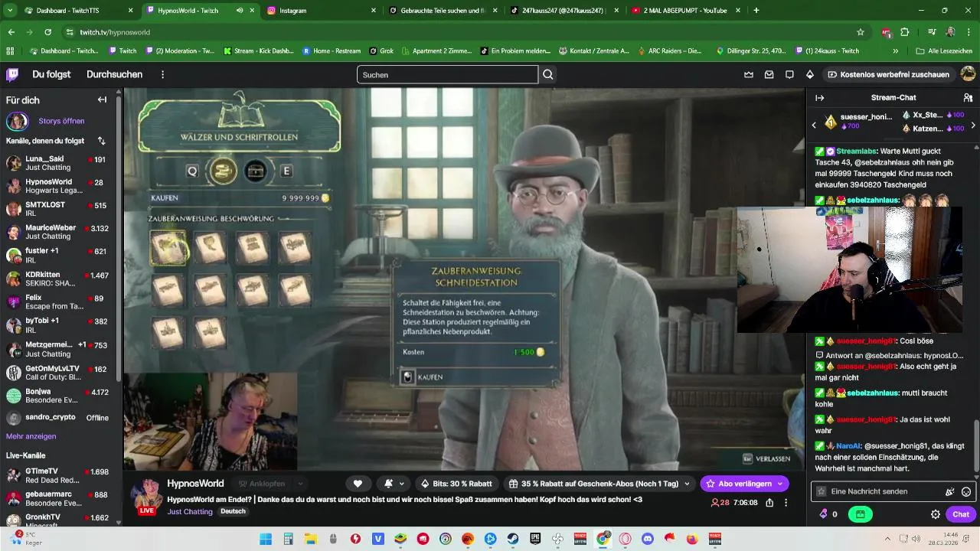The height and width of the screenshot is (551, 980).
Task: Click Kostenlos werbefrei zuschauen button
Action: click(x=888, y=74)
